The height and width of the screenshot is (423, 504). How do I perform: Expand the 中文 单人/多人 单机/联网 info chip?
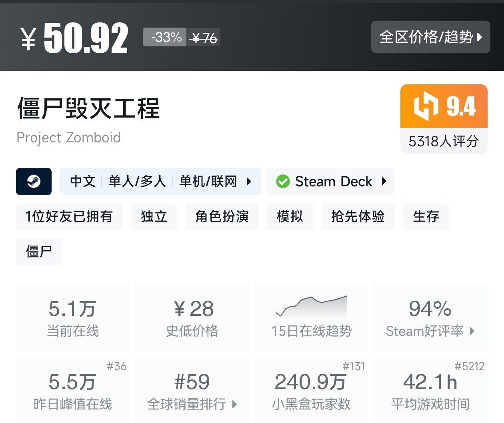tap(160, 182)
